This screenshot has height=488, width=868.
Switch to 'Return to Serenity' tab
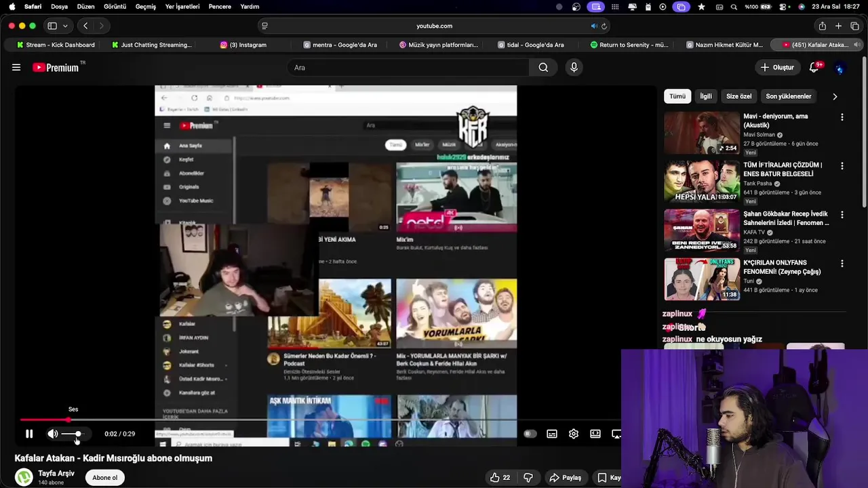coord(631,45)
